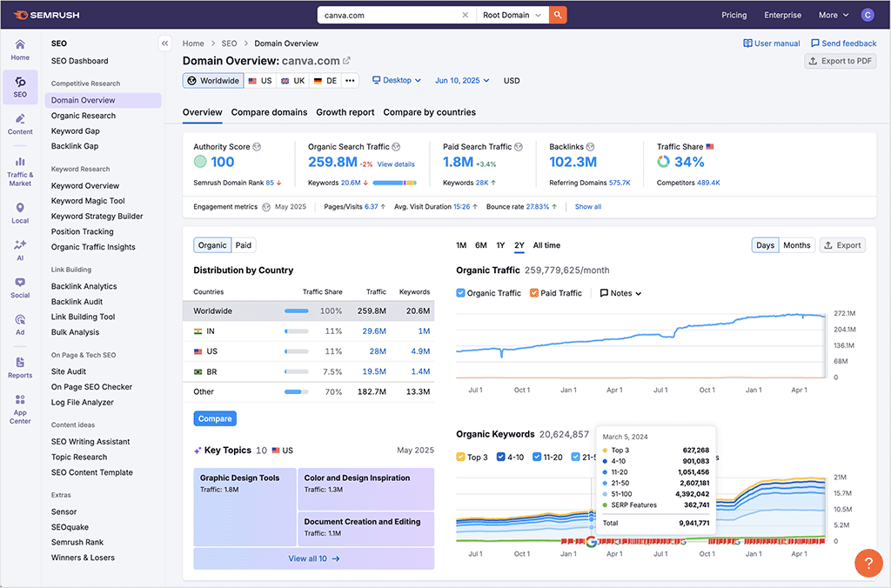891x588 pixels.
Task: Go to Home in the sidebar
Action: click(20, 50)
